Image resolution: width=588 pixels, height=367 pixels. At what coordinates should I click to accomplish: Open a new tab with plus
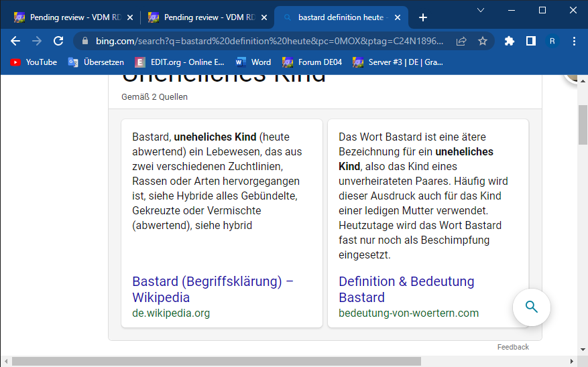(422, 17)
